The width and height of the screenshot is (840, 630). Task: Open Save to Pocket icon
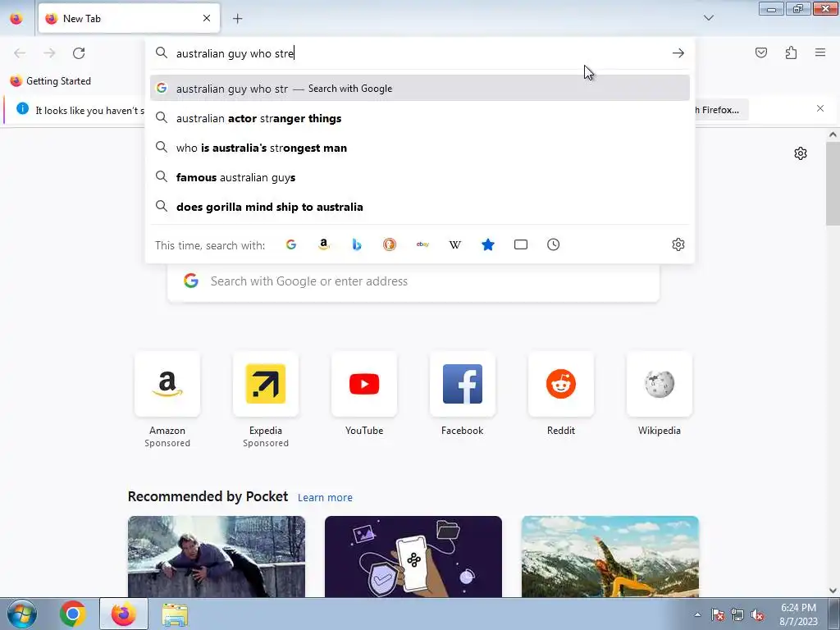click(761, 52)
